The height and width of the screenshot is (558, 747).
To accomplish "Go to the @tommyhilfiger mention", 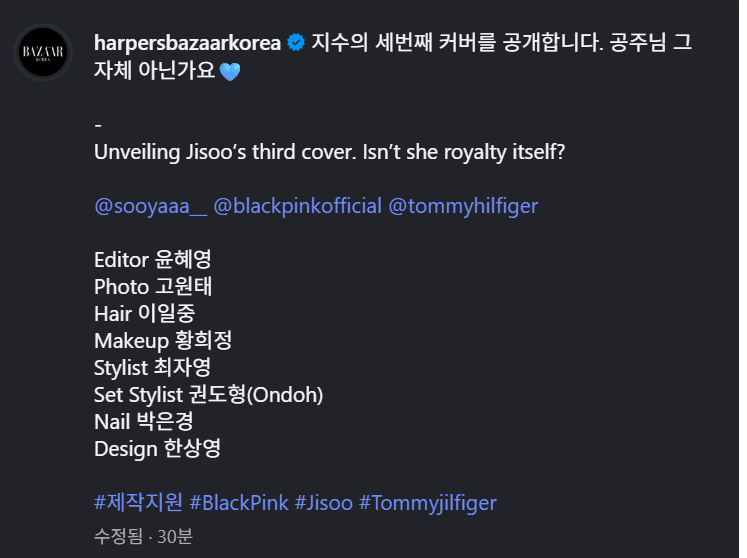I will (463, 206).
